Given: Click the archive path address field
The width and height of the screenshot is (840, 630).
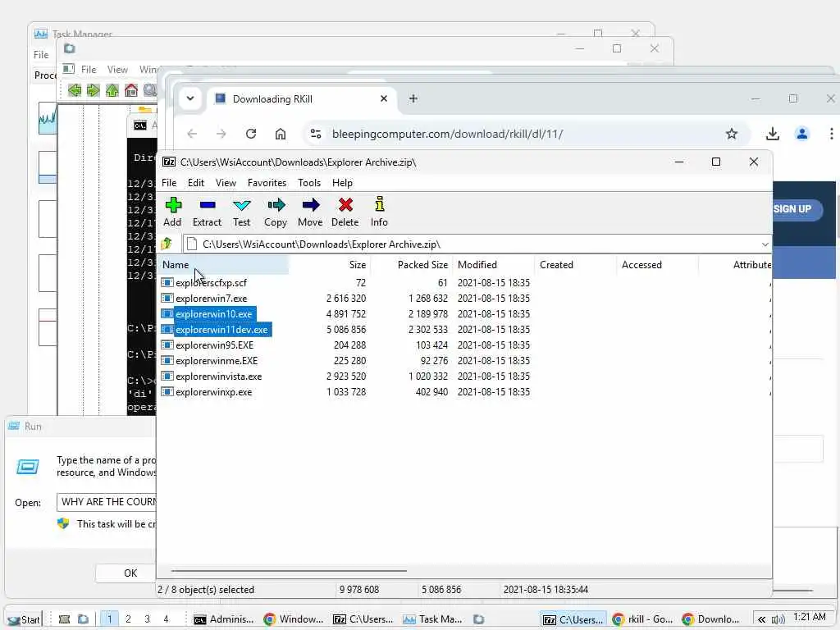Looking at the screenshot, I should (x=472, y=244).
